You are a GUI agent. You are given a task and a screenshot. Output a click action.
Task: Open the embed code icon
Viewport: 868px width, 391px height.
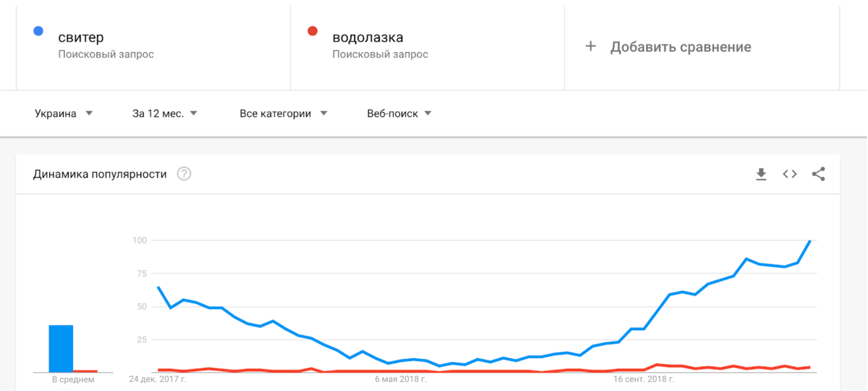[789, 174]
